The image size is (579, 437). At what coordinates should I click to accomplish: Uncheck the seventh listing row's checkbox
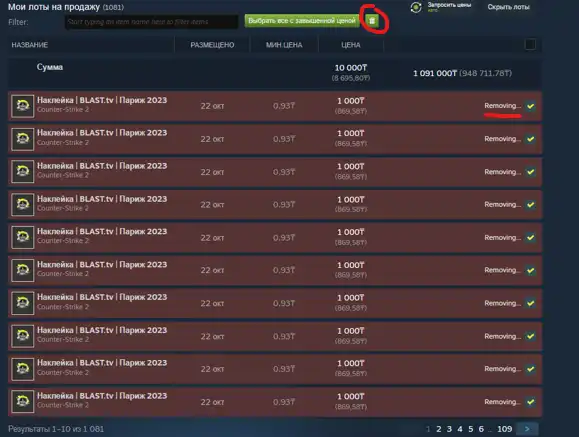tap(531, 303)
